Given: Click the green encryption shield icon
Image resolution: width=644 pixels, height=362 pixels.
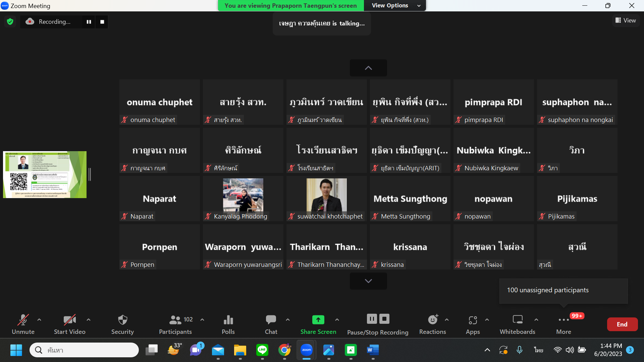Looking at the screenshot, I should pos(10,22).
